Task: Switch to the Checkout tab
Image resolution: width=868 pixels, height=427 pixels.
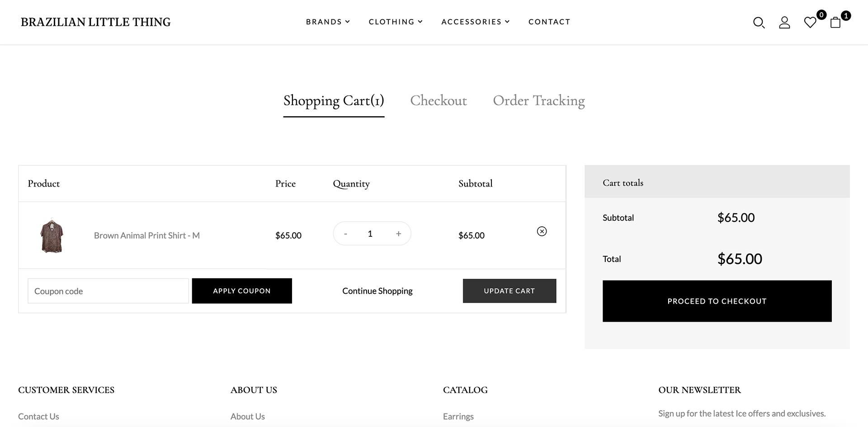Action: [439, 100]
